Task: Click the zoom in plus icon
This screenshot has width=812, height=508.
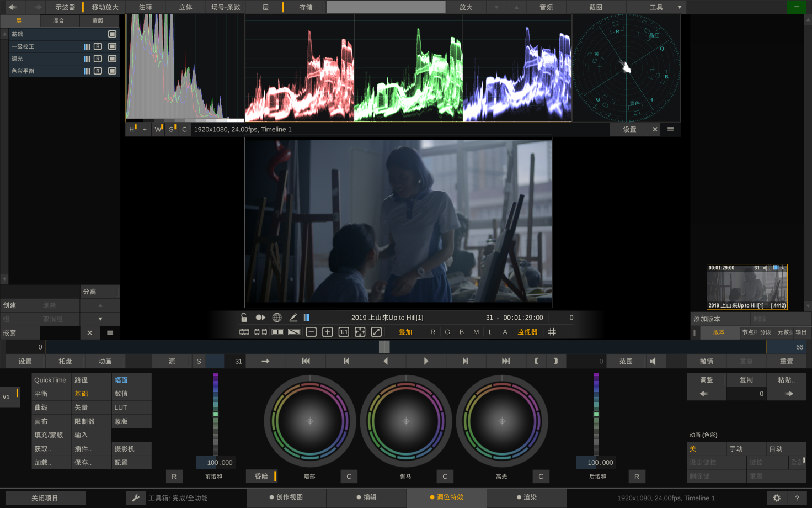Action: (328, 332)
